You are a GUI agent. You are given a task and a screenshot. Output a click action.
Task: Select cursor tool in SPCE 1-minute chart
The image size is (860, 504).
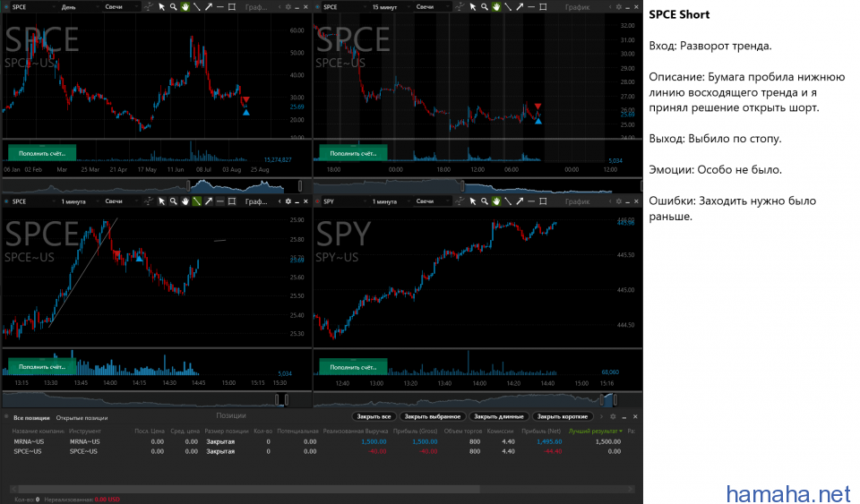tap(161, 201)
